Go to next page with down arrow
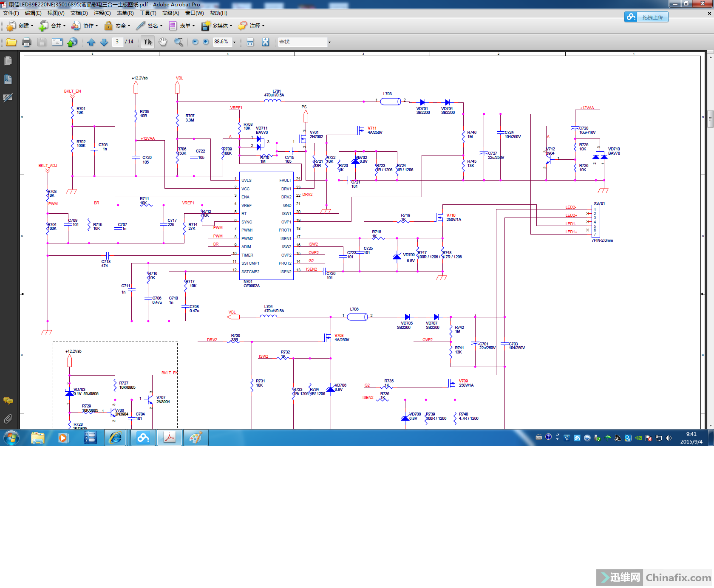Image resolution: width=714 pixels, height=588 pixels. pos(104,42)
